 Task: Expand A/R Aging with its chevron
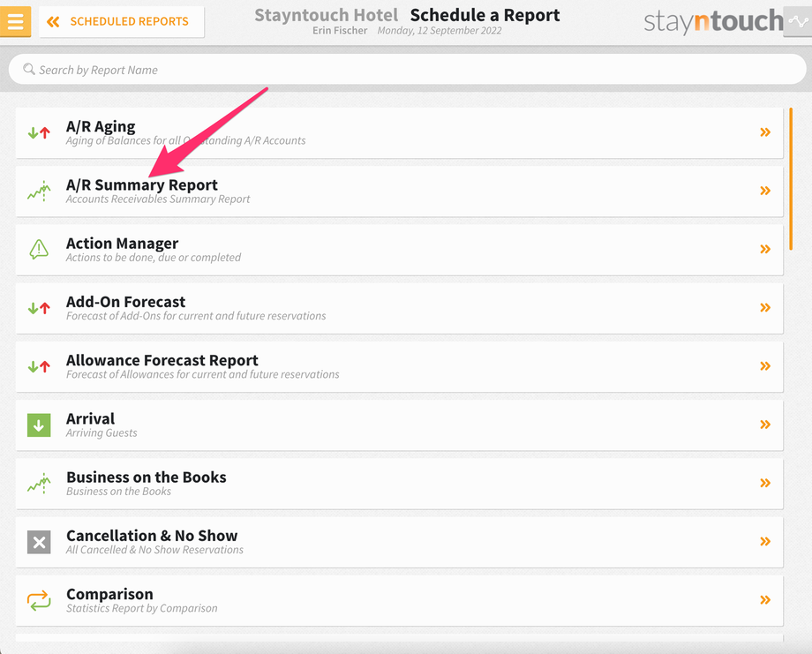click(x=765, y=132)
